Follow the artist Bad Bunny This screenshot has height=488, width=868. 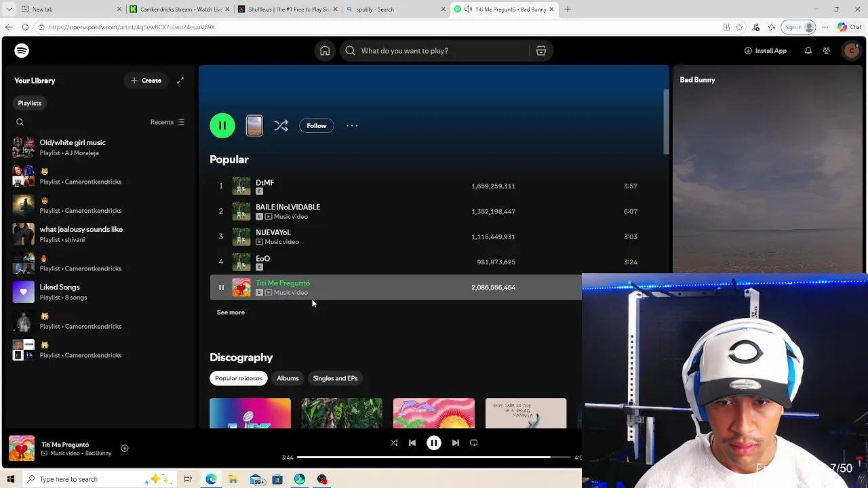[317, 125]
